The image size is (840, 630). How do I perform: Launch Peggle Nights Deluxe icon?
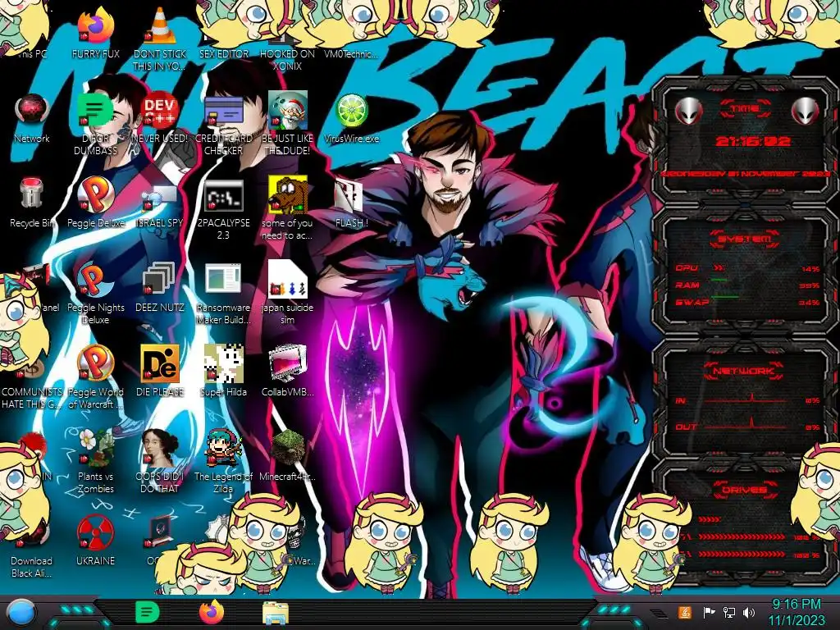coord(95,280)
